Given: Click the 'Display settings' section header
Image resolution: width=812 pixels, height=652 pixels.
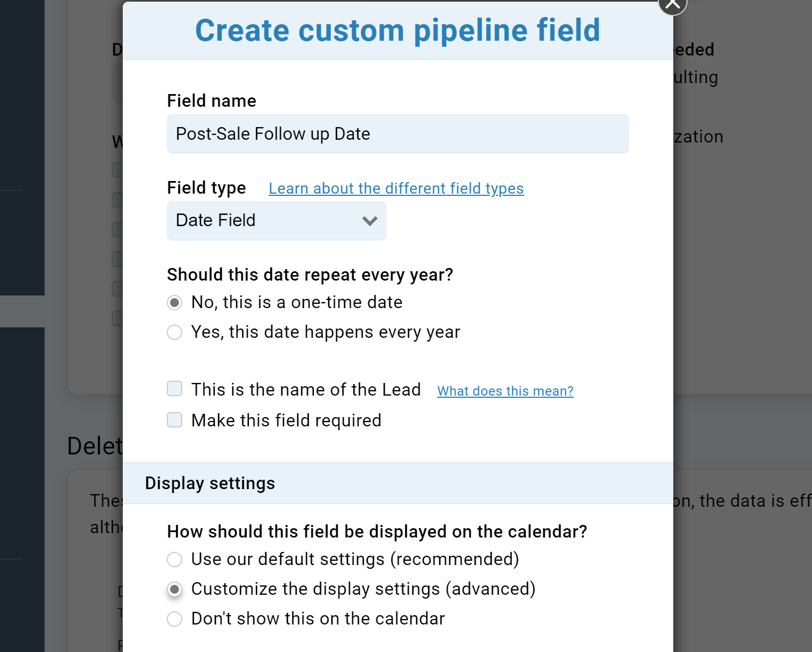Looking at the screenshot, I should pyautogui.click(x=210, y=483).
